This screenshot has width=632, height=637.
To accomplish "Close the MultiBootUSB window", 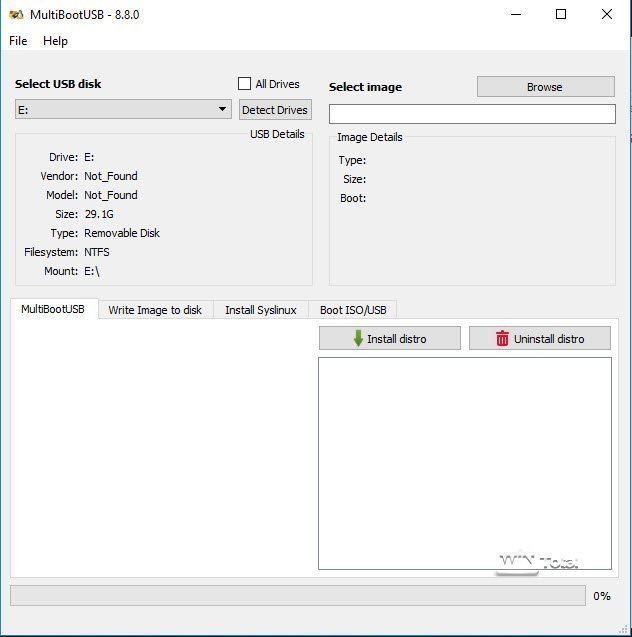I will (607, 15).
